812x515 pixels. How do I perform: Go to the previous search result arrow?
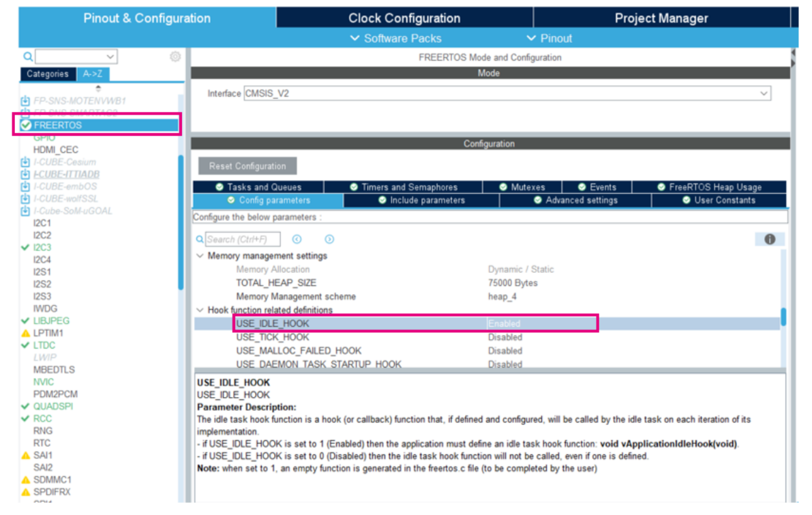click(x=297, y=239)
